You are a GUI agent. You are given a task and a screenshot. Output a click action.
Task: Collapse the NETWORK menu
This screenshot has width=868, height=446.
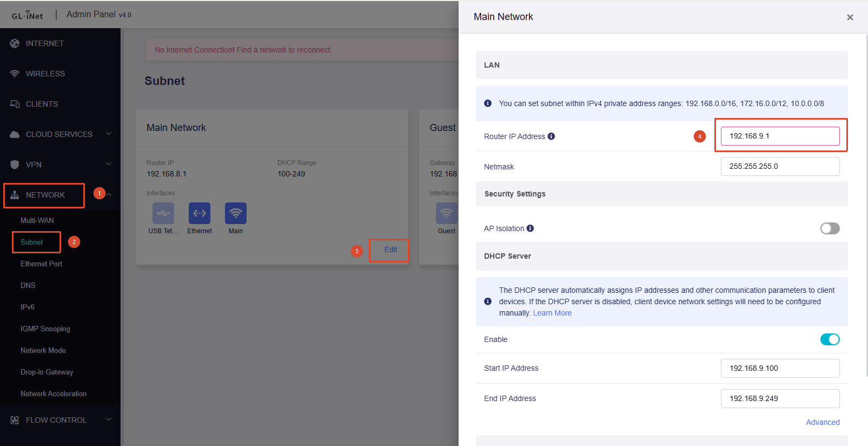[x=109, y=195]
